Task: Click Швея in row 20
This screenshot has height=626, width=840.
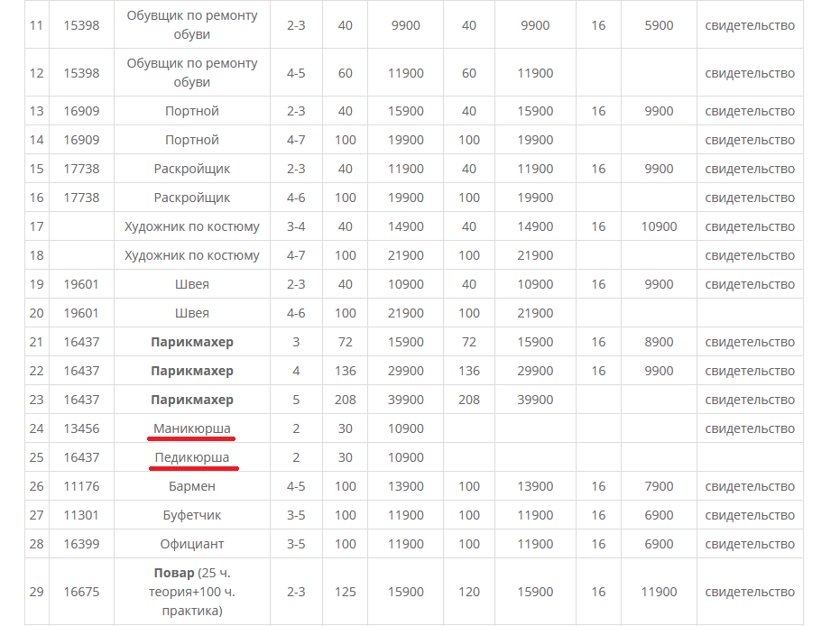Action: (191, 313)
